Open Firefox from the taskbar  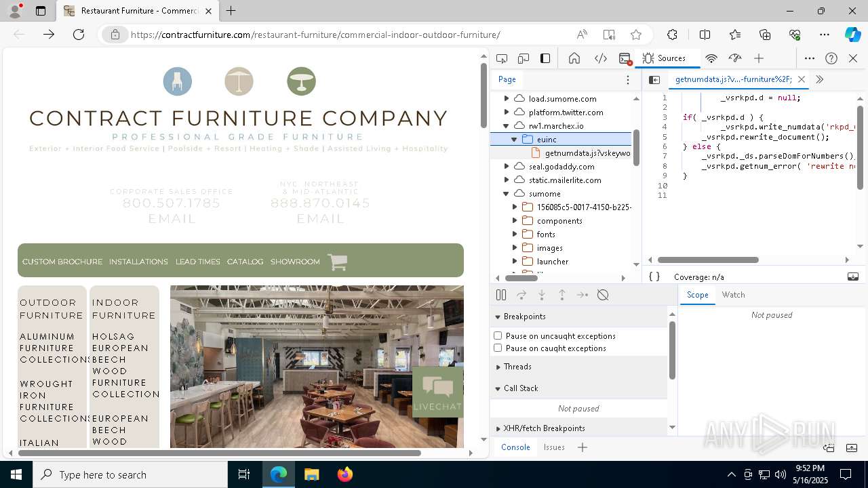344,474
